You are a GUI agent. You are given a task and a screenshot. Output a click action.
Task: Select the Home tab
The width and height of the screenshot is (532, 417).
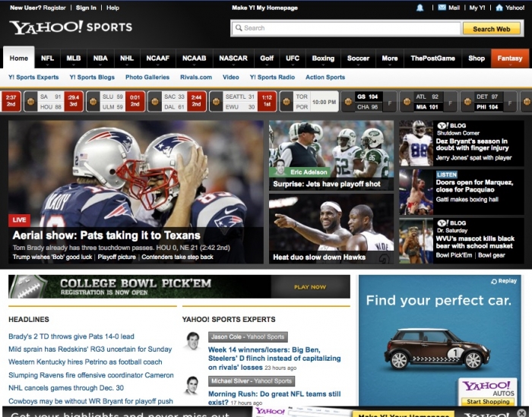(x=19, y=58)
